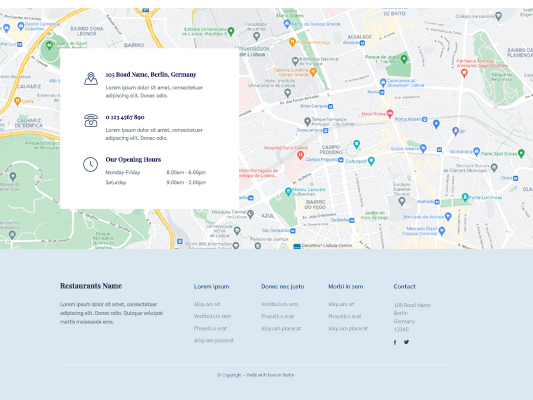
Task: Click the Mercado de Arroios map marker
Action: pyautogui.click(x=448, y=216)
